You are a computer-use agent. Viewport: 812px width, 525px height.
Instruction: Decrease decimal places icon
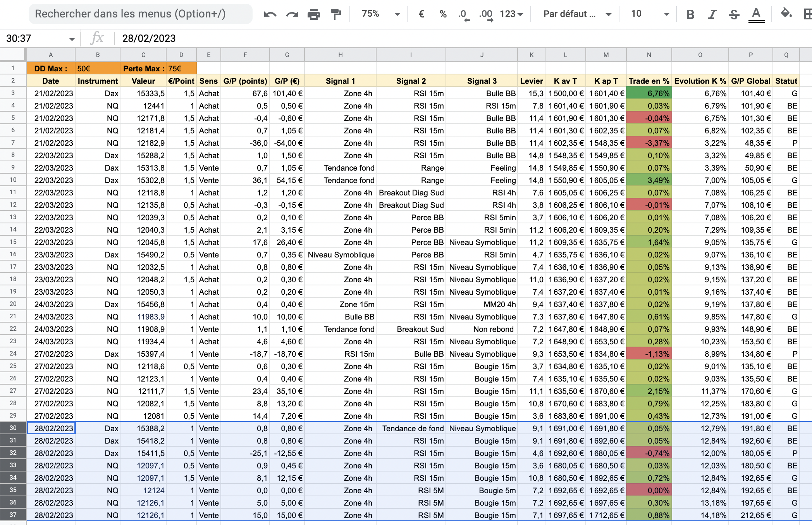[x=463, y=14]
